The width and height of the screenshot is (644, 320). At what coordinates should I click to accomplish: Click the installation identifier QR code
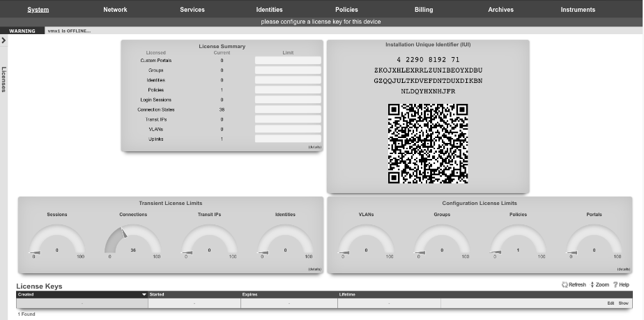tap(428, 144)
